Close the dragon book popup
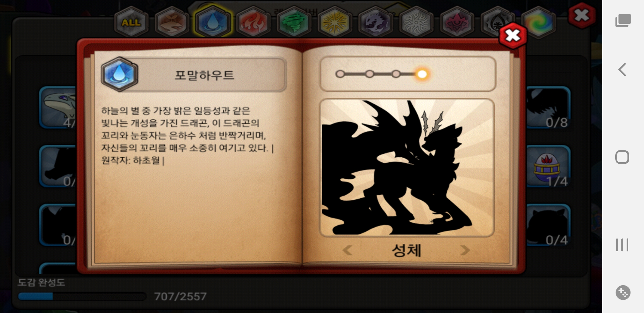 [x=513, y=36]
